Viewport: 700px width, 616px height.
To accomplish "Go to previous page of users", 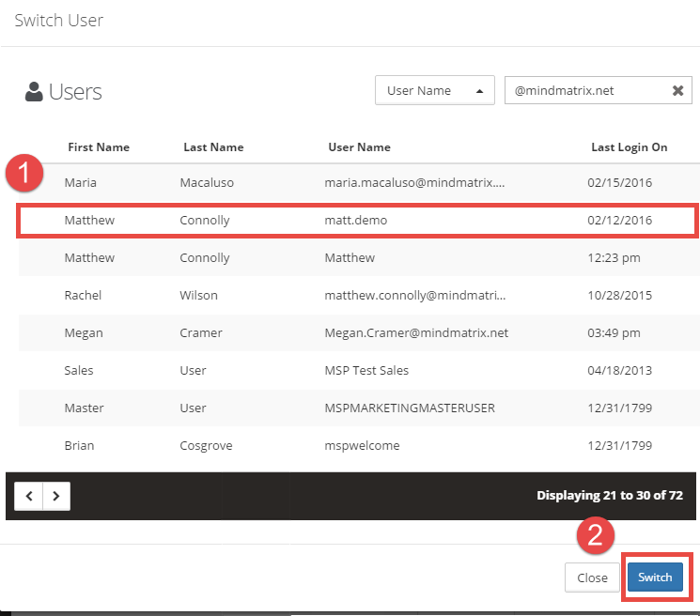I will click(30, 496).
